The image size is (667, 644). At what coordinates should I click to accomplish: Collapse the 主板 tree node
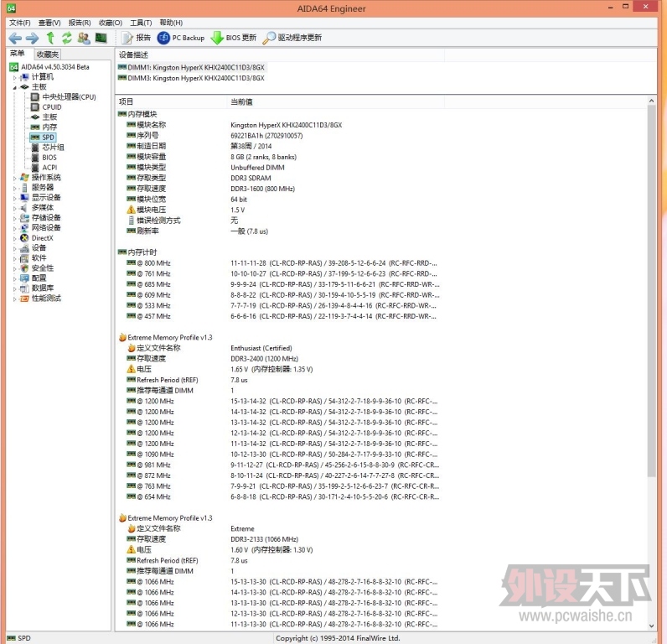coord(14,87)
